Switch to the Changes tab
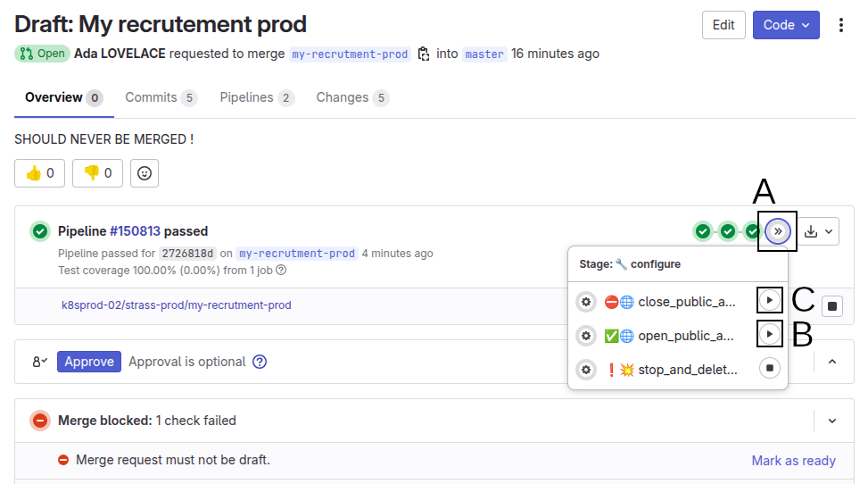 351,97
